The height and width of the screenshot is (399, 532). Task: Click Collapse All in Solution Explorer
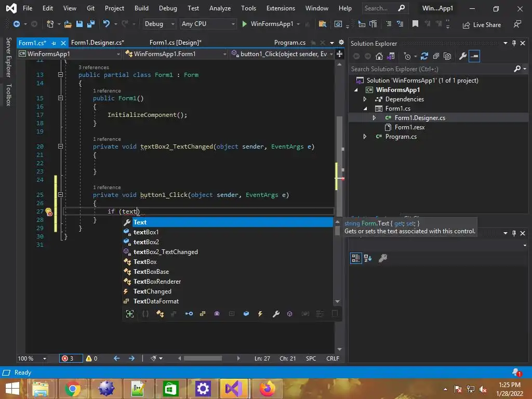click(x=436, y=56)
